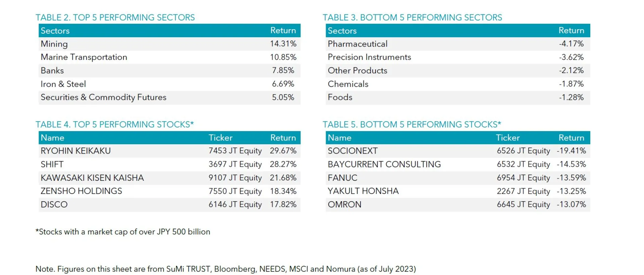Click the Table 2 Top 5 Performing Sectors title

[115, 17]
